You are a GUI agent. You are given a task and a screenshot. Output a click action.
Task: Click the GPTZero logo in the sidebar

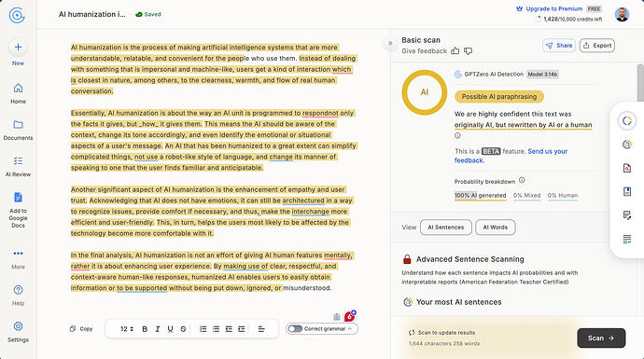(17, 15)
